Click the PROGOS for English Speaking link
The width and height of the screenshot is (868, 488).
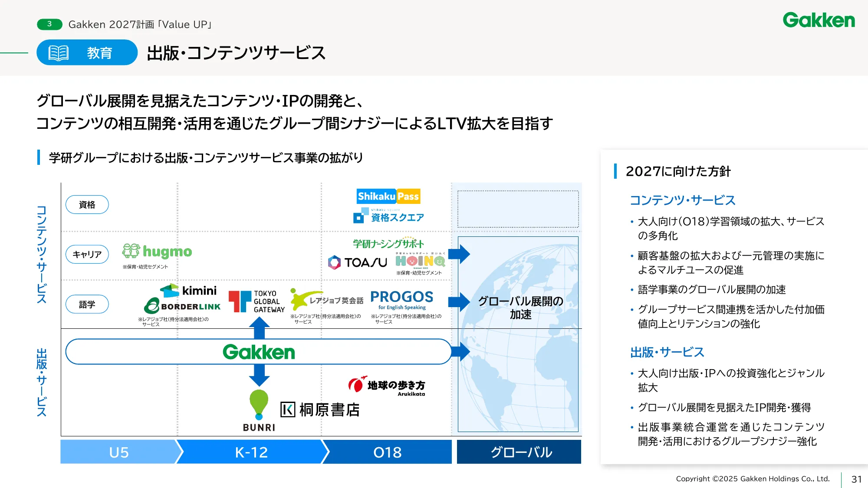pyautogui.click(x=401, y=299)
